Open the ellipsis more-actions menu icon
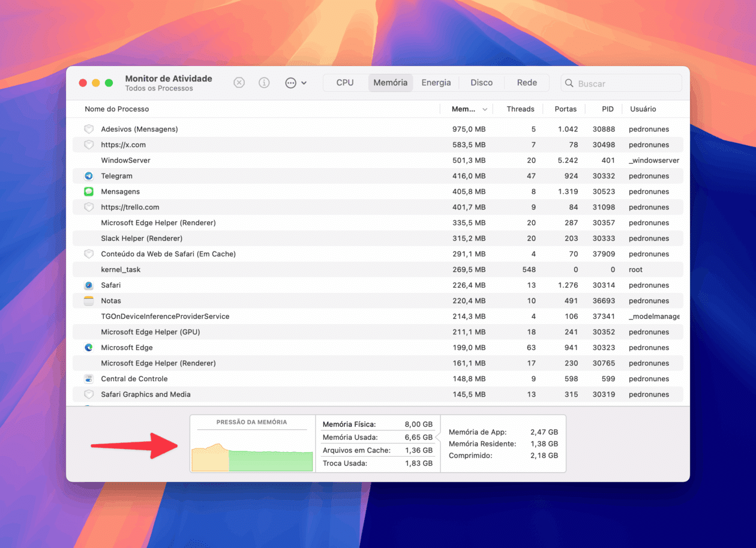This screenshot has width=756, height=548. point(295,83)
